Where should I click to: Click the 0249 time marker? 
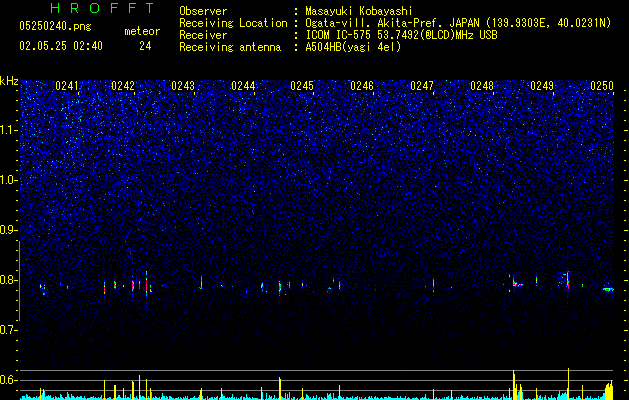(542, 86)
